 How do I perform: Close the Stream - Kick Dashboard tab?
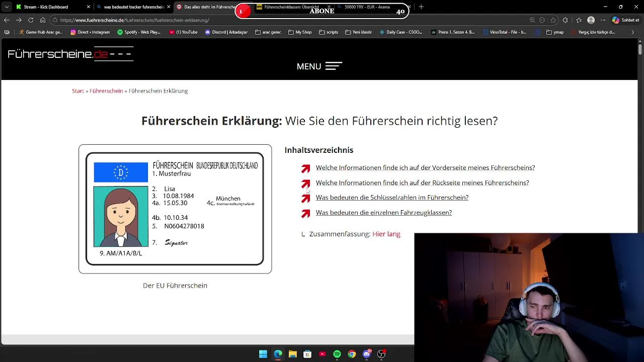pos(89,7)
